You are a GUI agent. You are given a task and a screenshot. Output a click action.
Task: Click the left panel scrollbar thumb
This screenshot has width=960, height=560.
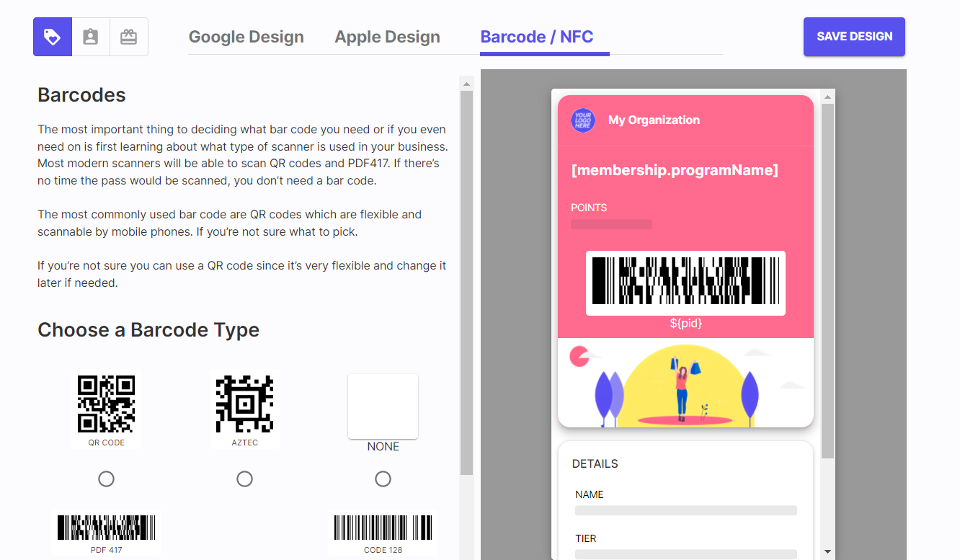[466, 283]
